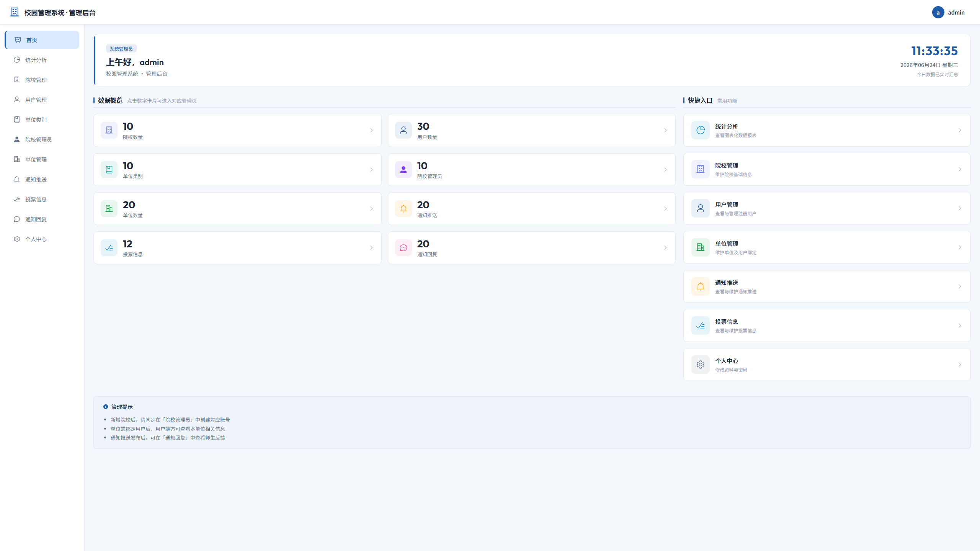The width and height of the screenshot is (980, 551).
Task: Open 院校数量 card via its chevron
Action: [371, 130]
